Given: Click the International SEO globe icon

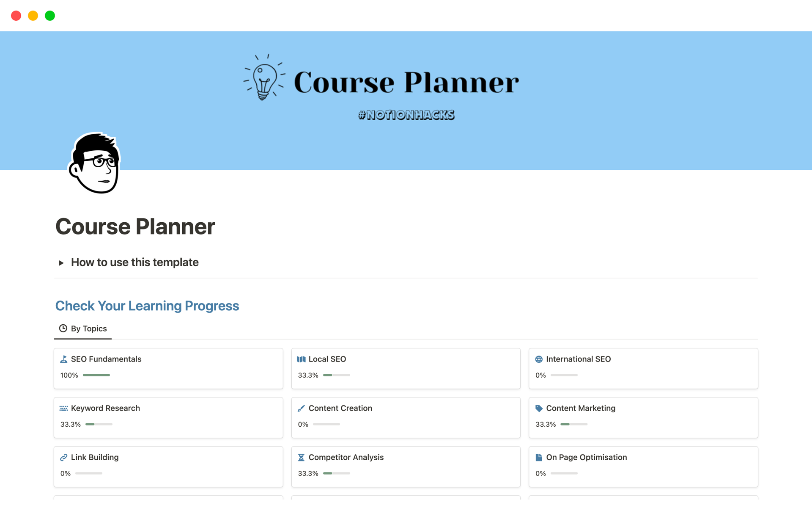Looking at the screenshot, I should coord(539,359).
